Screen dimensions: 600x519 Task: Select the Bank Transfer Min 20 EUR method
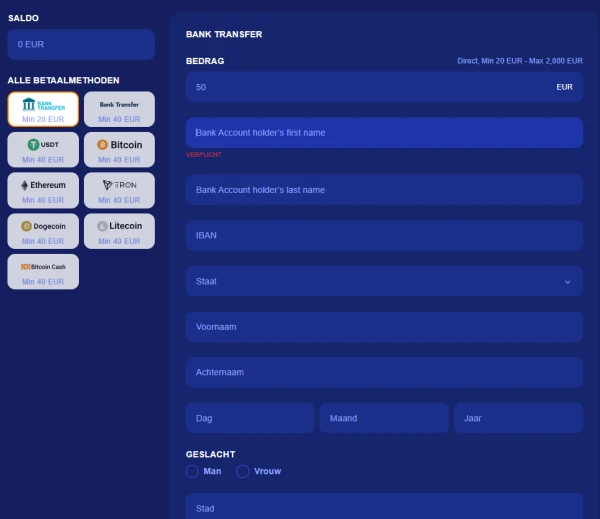click(43, 108)
